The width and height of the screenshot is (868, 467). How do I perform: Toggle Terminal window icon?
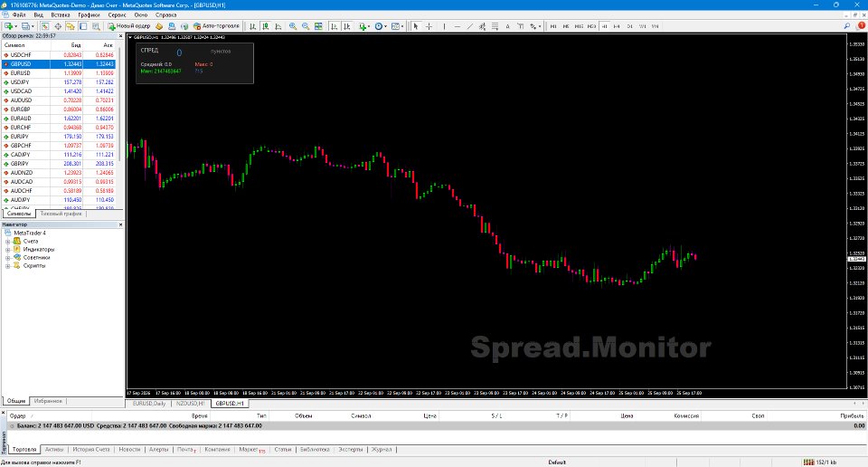(83, 26)
